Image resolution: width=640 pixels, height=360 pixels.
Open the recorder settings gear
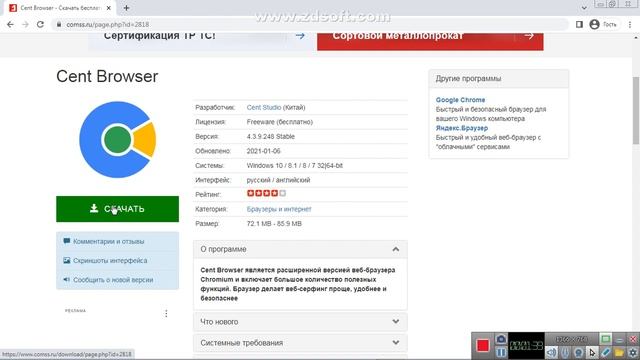click(633, 352)
